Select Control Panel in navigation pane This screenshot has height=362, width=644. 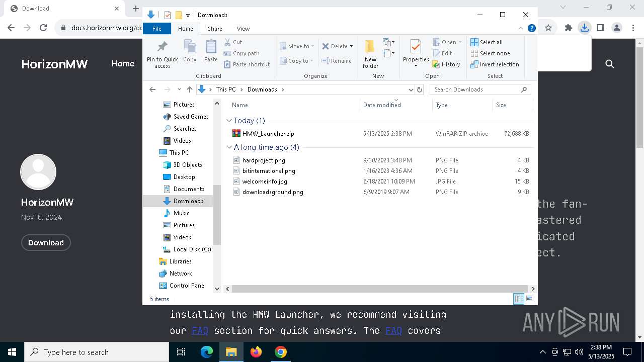[182, 286]
